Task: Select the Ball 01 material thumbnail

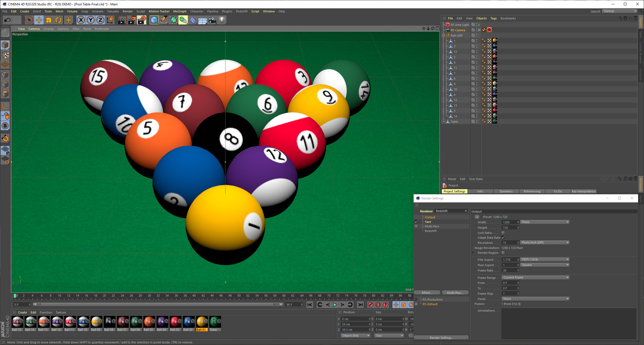Action: pos(202,324)
